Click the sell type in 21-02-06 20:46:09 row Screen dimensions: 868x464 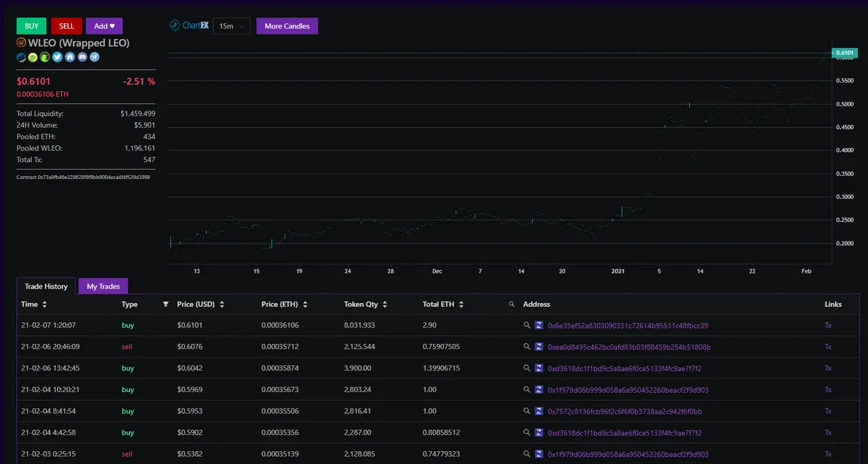(127, 347)
